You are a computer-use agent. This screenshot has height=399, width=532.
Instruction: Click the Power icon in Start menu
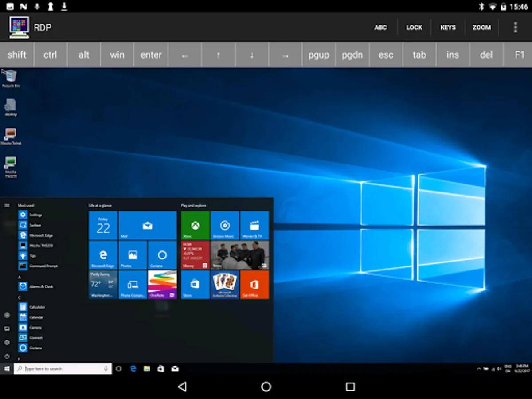[7, 356]
